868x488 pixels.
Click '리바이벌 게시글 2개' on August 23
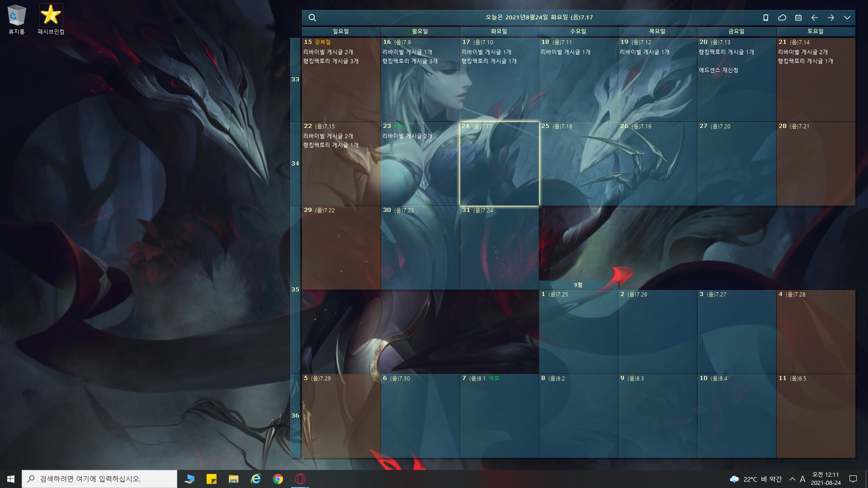[407, 136]
